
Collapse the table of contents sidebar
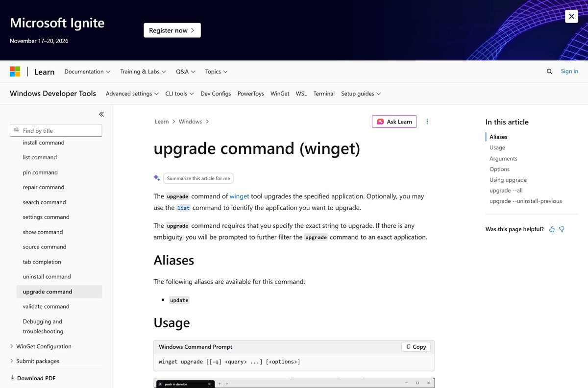tap(101, 114)
